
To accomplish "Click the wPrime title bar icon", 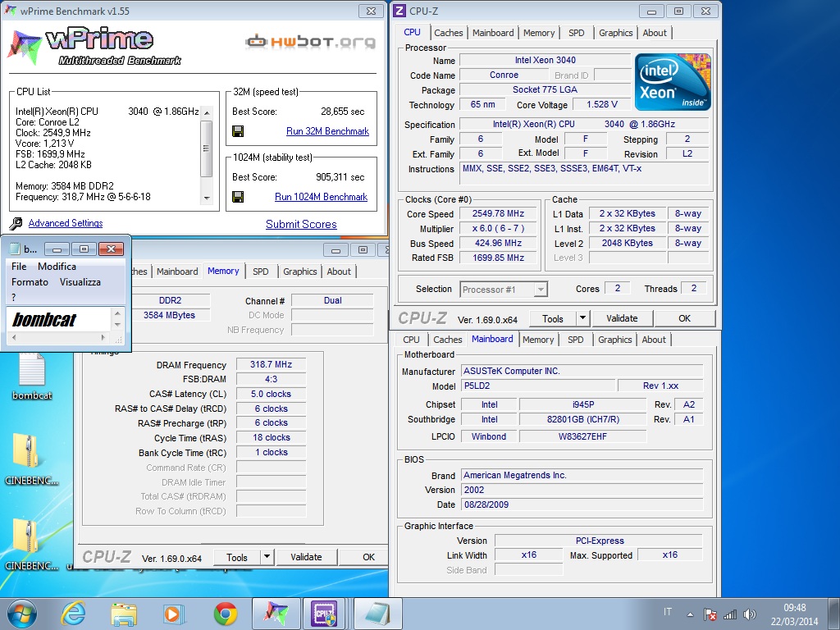I will coord(11,11).
